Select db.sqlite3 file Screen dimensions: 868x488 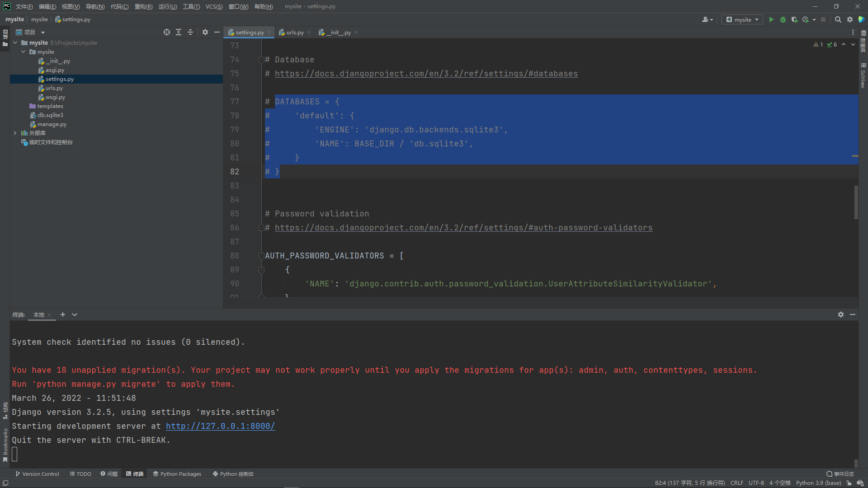47,115
